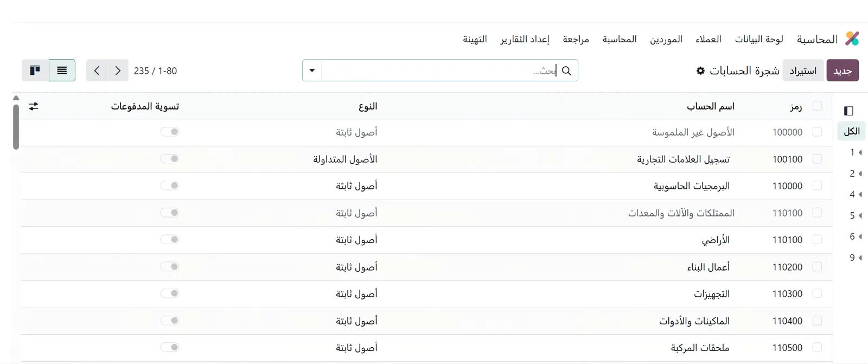Open the مراجعة menu

576,39
